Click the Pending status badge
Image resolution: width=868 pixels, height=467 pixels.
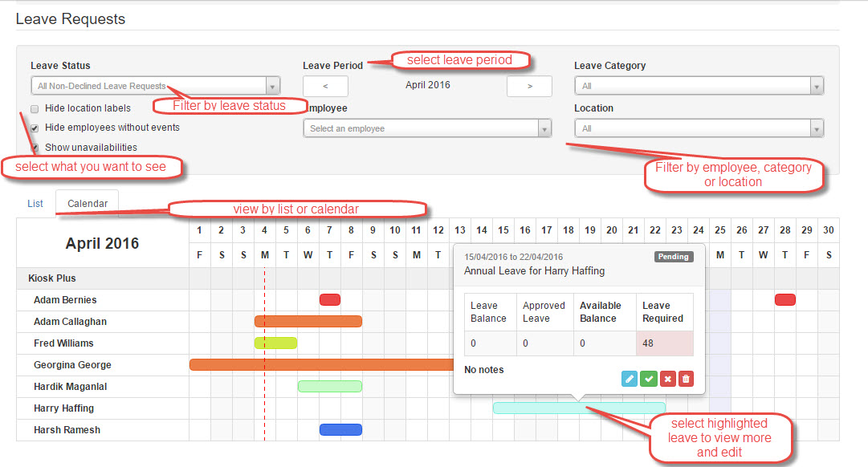pyautogui.click(x=673, y=257)
